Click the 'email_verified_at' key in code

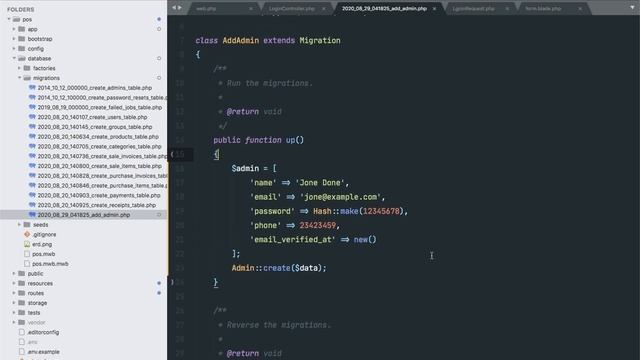tap(293, 240)
